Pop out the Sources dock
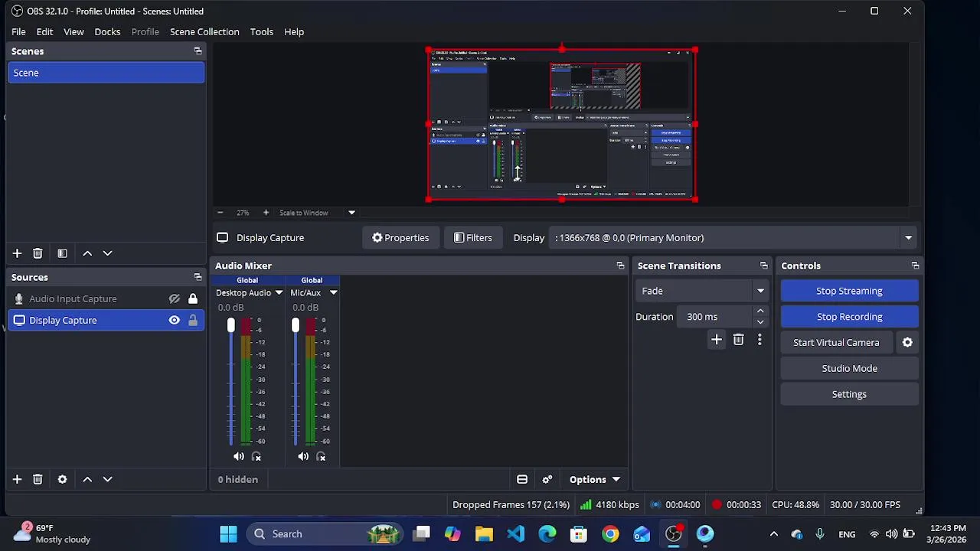This screenshot has height=551, width=980. [198, 277]
